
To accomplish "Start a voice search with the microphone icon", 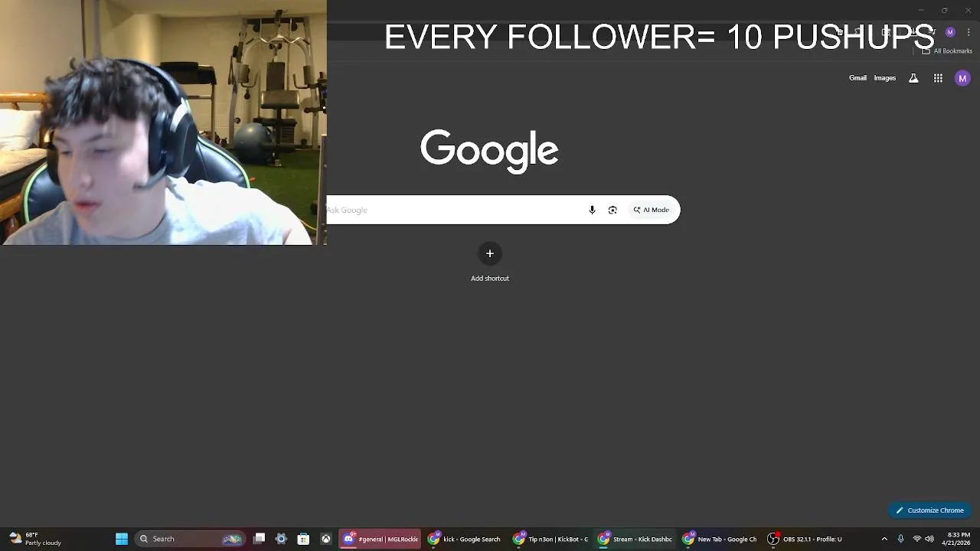I will (x=592, y=210).
